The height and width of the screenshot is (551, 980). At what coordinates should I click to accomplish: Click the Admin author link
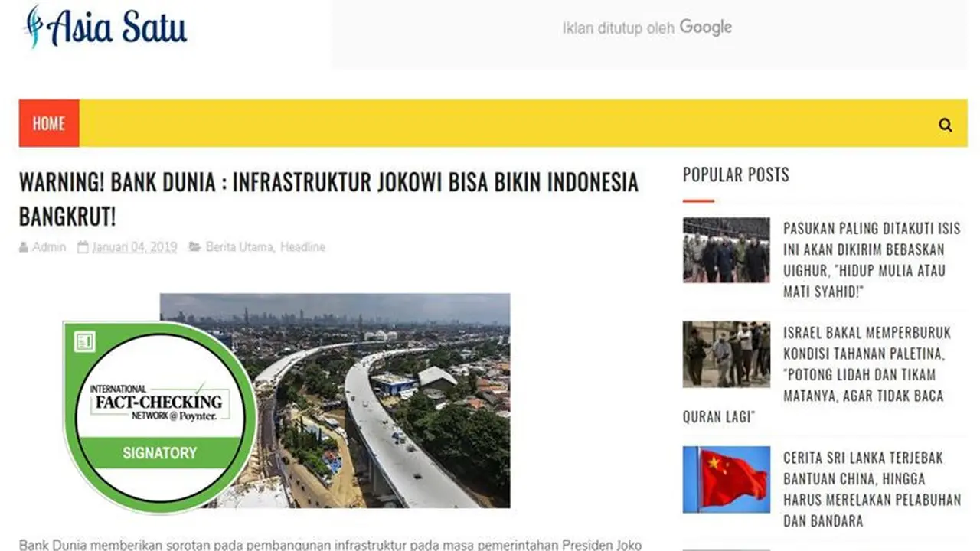pos(49,247)
